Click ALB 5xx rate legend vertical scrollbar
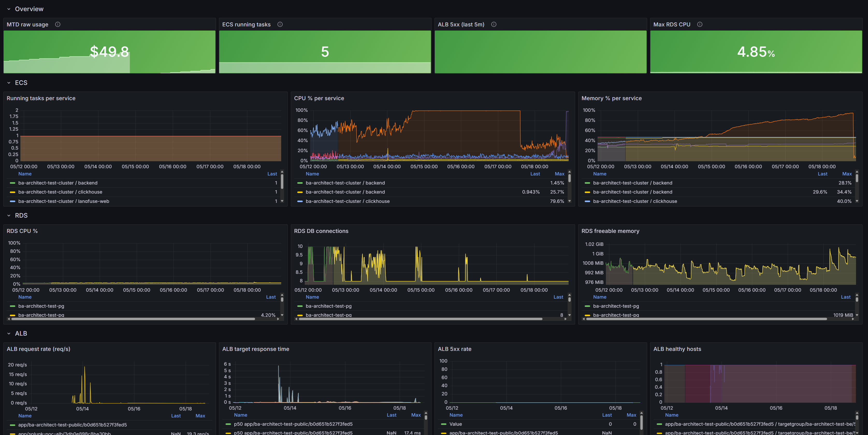 (641, 423)
